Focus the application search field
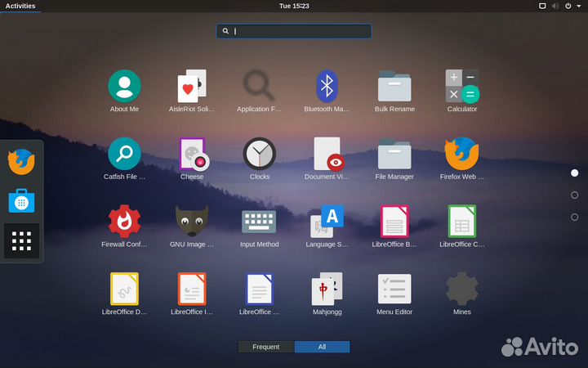 click(x=294, y=31)
